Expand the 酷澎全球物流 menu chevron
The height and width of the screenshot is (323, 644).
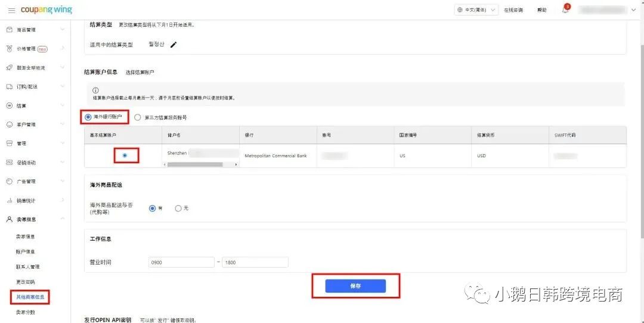(x=63, y=68)
